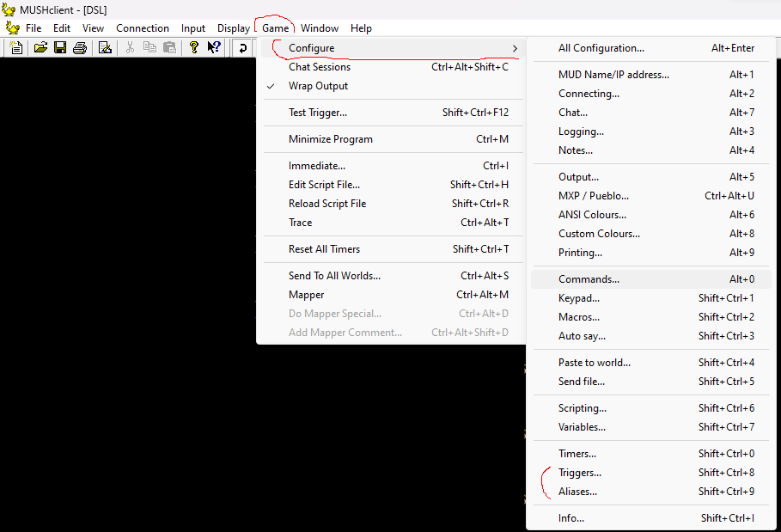Select Logging... in the Configure submenu

[651, 131]
